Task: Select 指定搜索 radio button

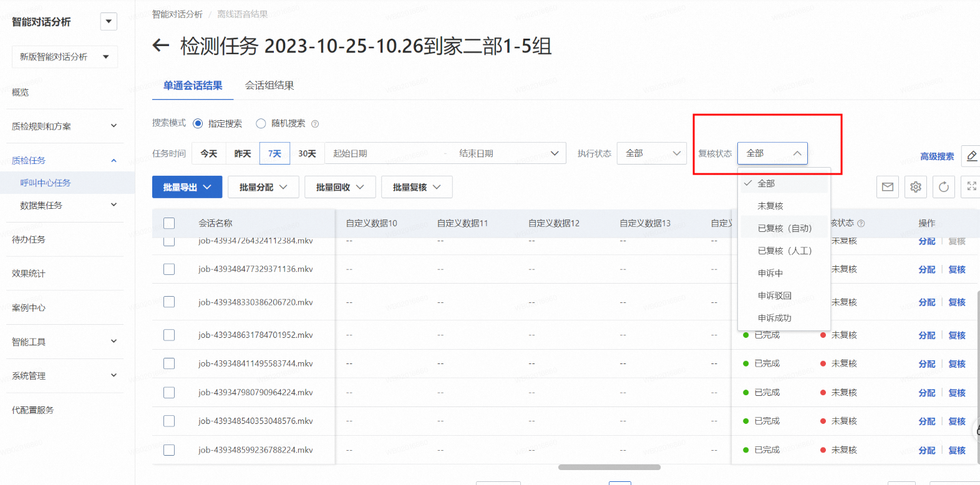Action: pos(198,123)
